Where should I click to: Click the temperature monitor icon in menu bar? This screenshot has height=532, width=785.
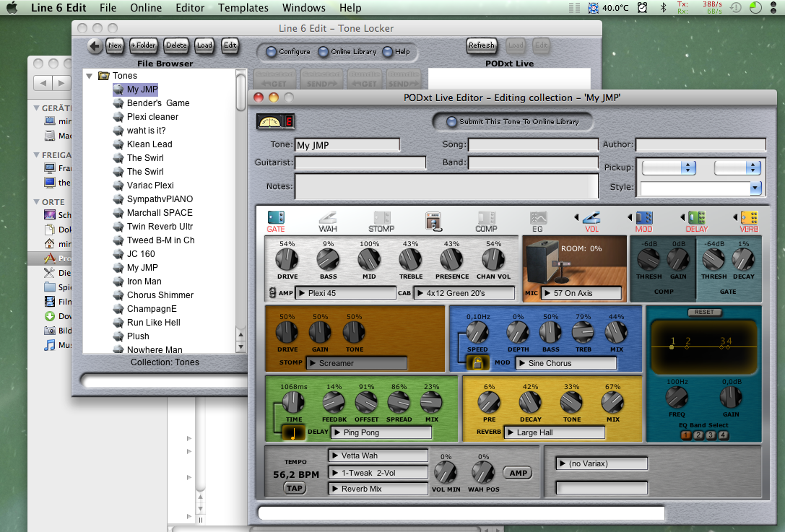click(x=593, y=7)
